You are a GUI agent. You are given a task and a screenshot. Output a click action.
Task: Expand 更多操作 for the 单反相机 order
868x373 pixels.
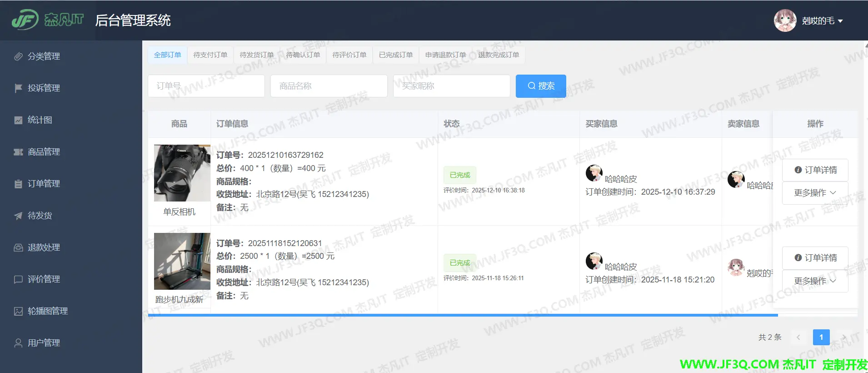815,193
